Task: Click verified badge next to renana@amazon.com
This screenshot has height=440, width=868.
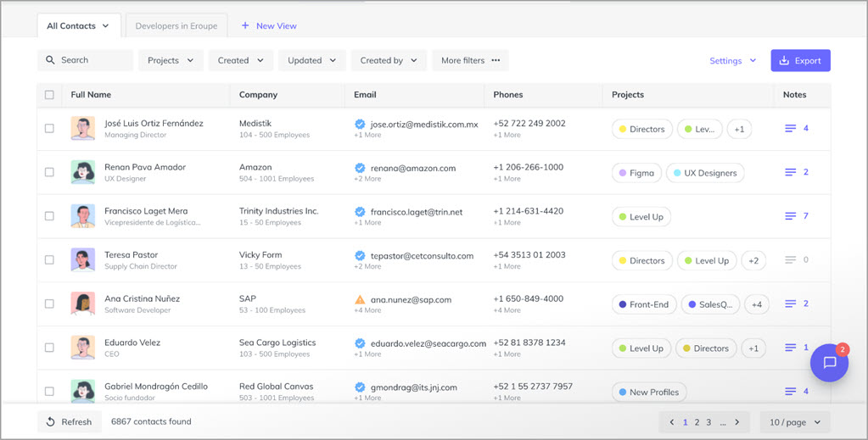Action: tap(360, 168)
